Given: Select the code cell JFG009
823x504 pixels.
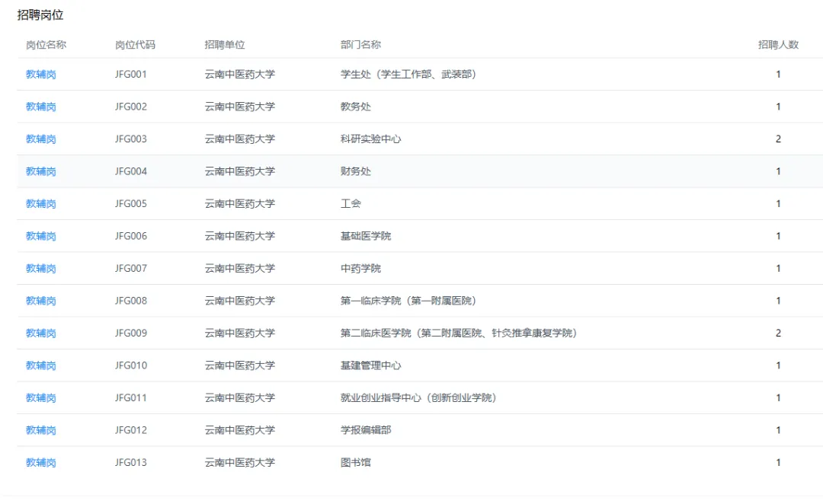Looking at the screenshot, I should point(131,333).
